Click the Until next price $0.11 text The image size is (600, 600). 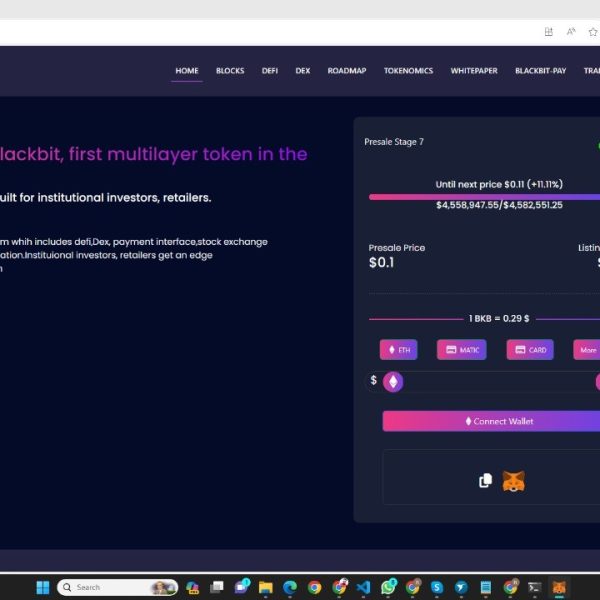pos(499,184)
